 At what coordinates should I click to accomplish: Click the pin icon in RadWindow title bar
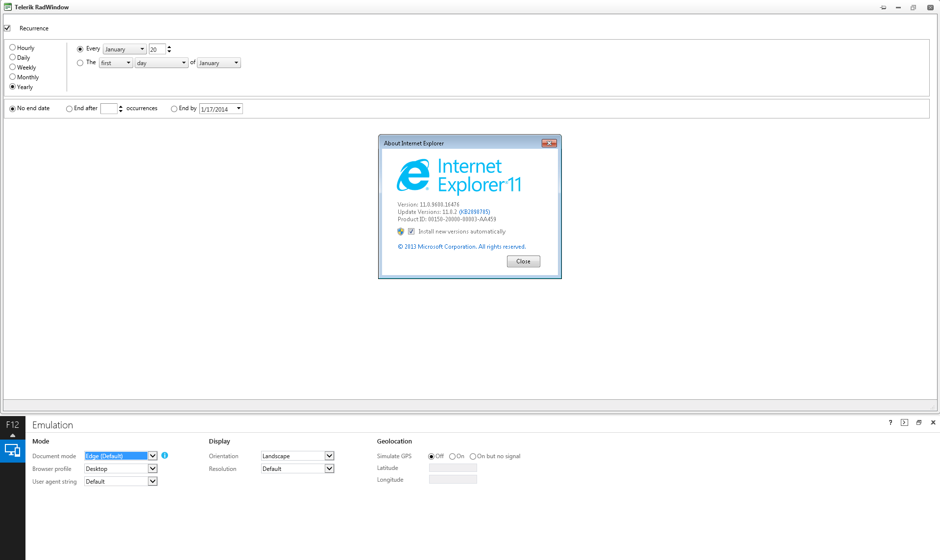883,7
